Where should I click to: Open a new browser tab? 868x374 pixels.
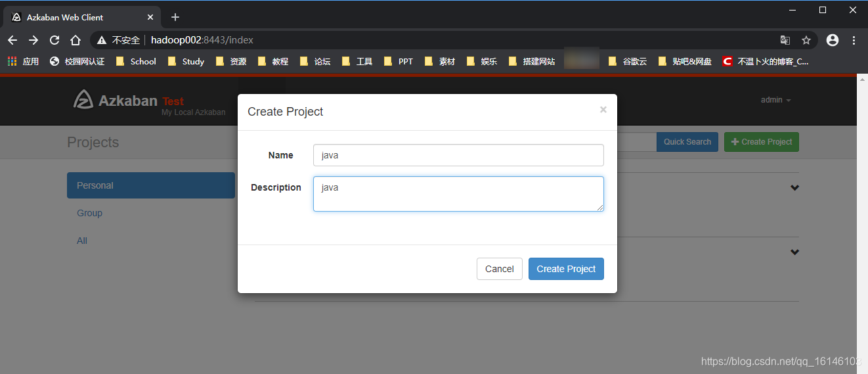tap(175, 17)
